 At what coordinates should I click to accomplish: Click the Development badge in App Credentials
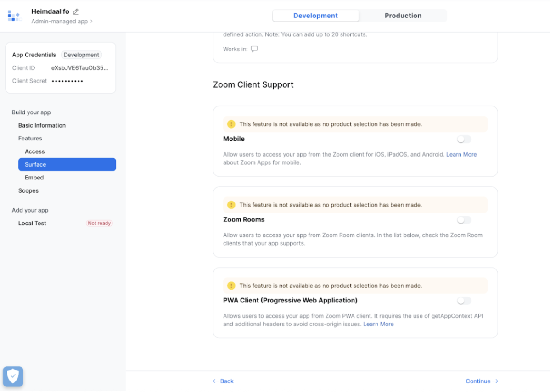click(x=81, y=55)
